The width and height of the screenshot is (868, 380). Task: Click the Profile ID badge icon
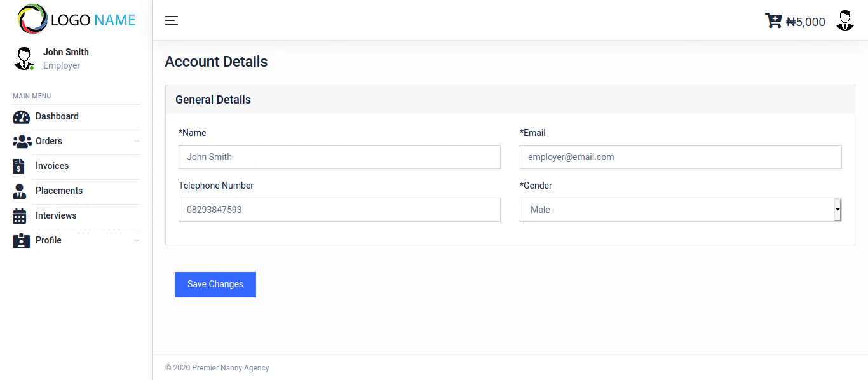21,241
